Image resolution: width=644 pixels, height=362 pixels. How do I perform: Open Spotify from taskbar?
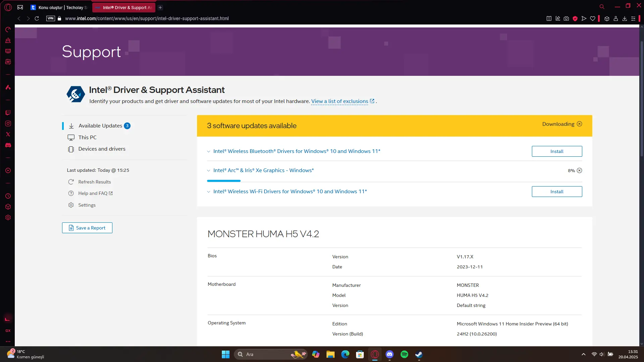click(404, 354)
